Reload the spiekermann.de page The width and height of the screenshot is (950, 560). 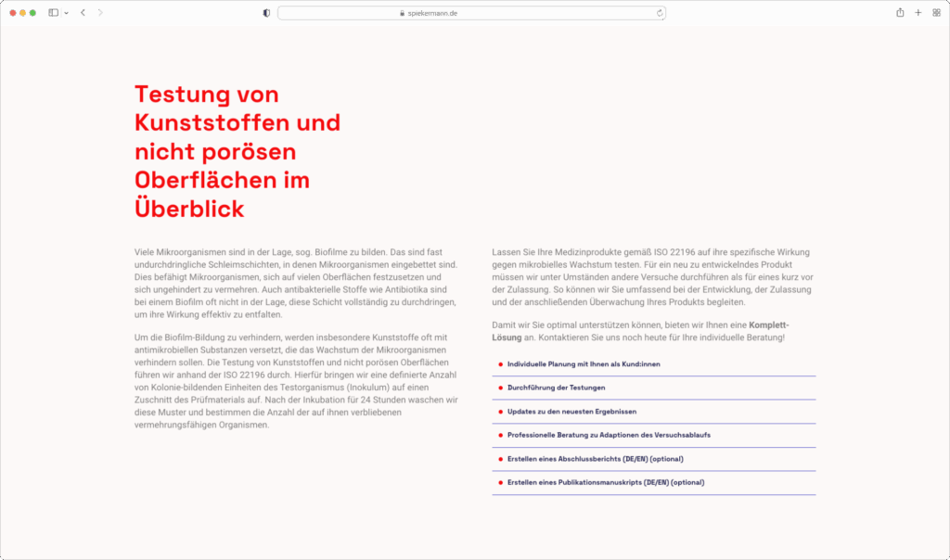tap(660, 13)
